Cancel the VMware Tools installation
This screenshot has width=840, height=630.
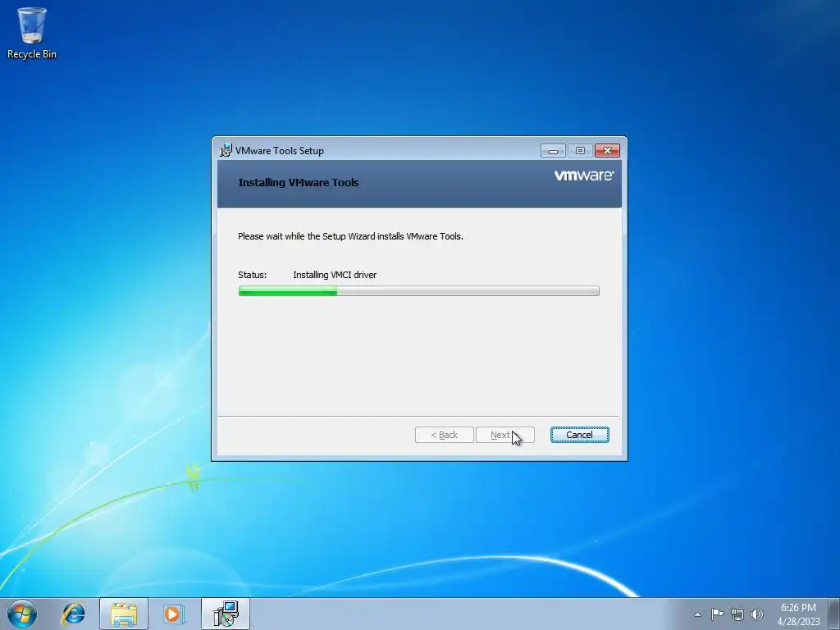tap(580, 435)
